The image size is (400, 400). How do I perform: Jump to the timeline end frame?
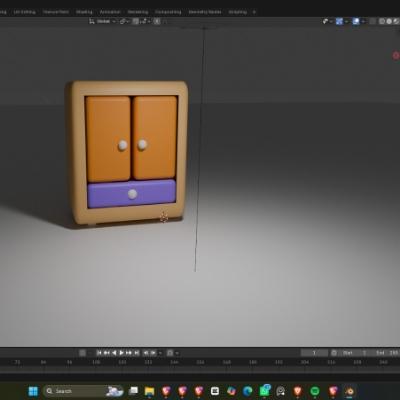point(137,353)
